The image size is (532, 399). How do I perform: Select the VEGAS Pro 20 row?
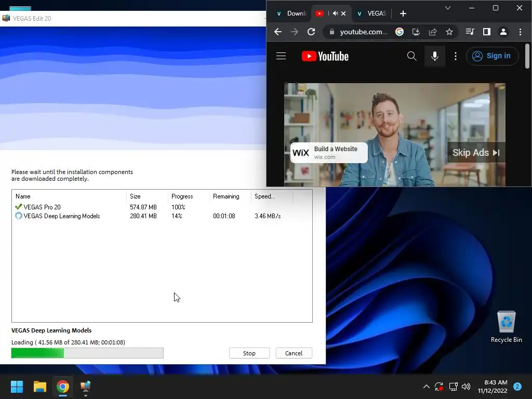[162, 207]
